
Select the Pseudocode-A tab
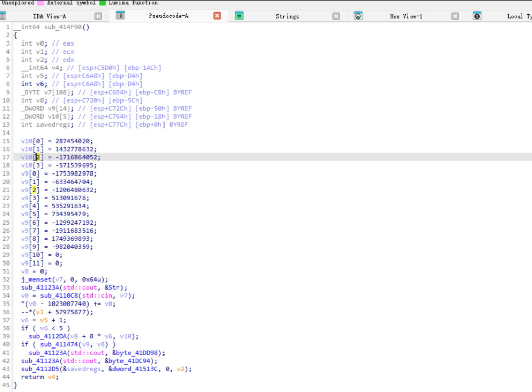point(168,16)
